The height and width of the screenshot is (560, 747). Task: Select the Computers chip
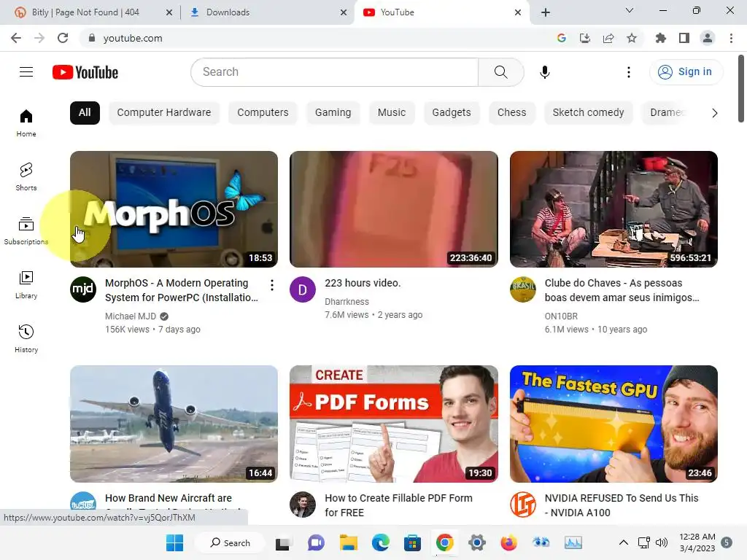point(263,113)
